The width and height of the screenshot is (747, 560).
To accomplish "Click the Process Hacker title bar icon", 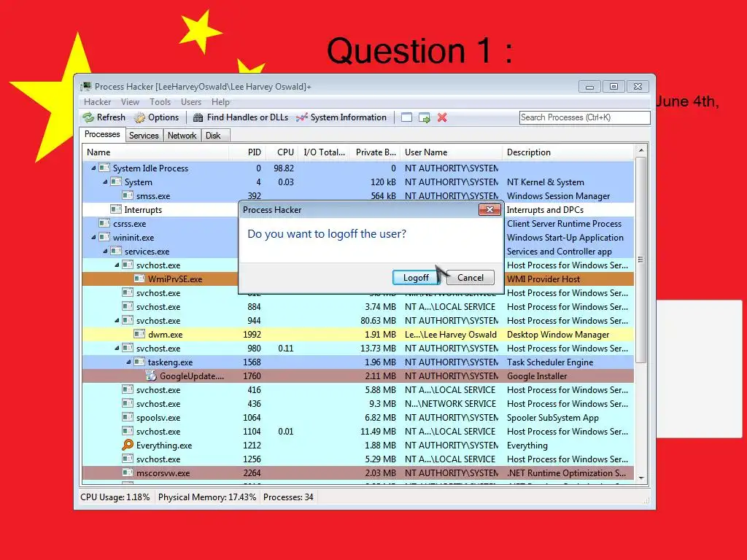I will [86, 86].
